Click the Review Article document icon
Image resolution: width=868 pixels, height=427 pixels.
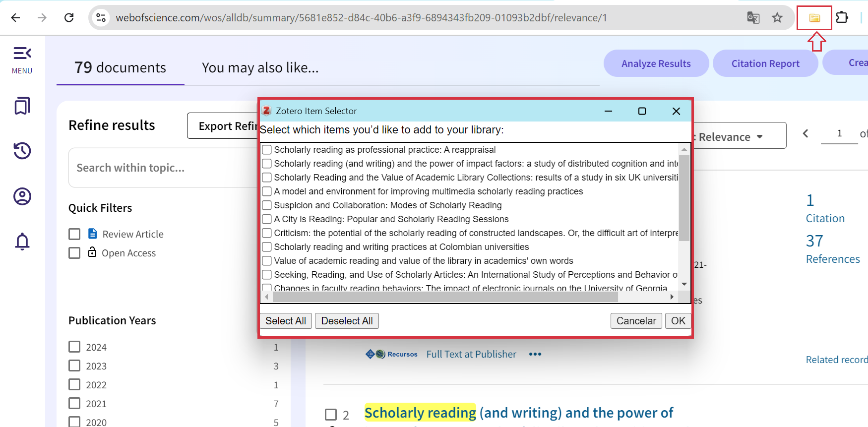pos(93,234)
